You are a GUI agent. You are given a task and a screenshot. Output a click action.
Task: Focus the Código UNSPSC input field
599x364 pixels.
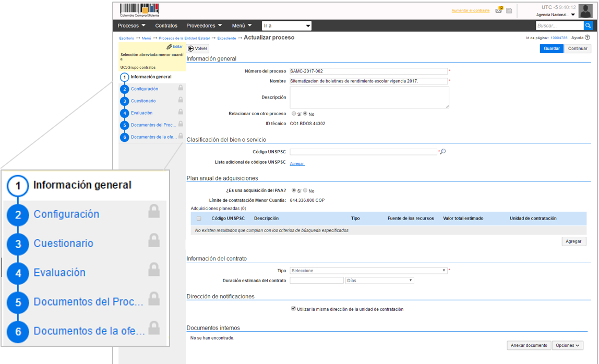[x=363, y=152]
